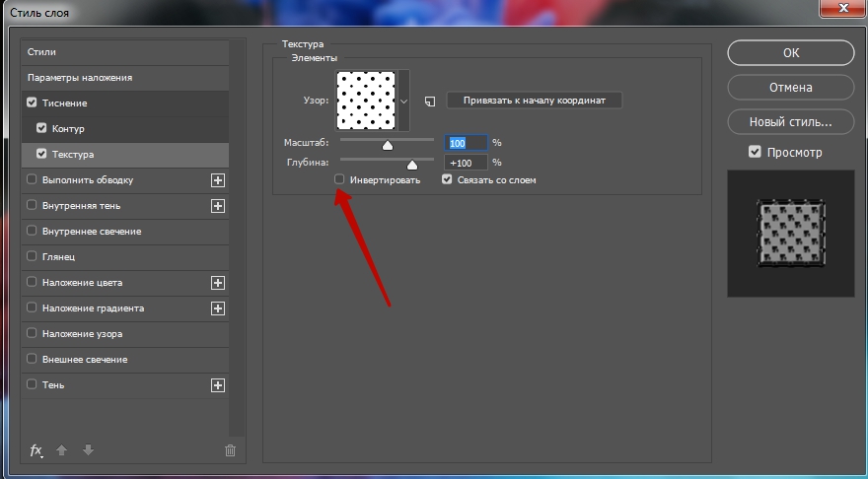The height and width of the screenshot is (479, 868).
Task: Uncheck the Текстура checkbox
Action: (41, 154)
